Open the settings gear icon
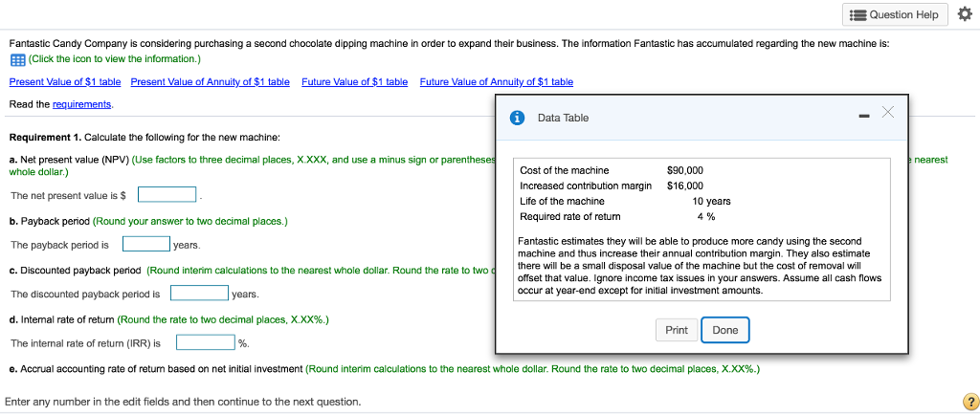Viewport: 980px width, 415px height. point(965,14)
